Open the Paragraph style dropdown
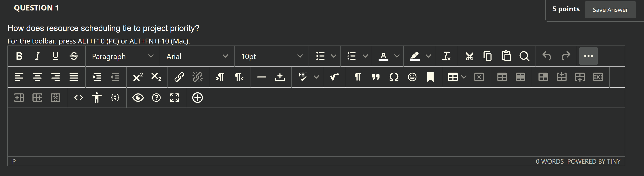Viewport: 644px width, 176px height. (123, 56)
